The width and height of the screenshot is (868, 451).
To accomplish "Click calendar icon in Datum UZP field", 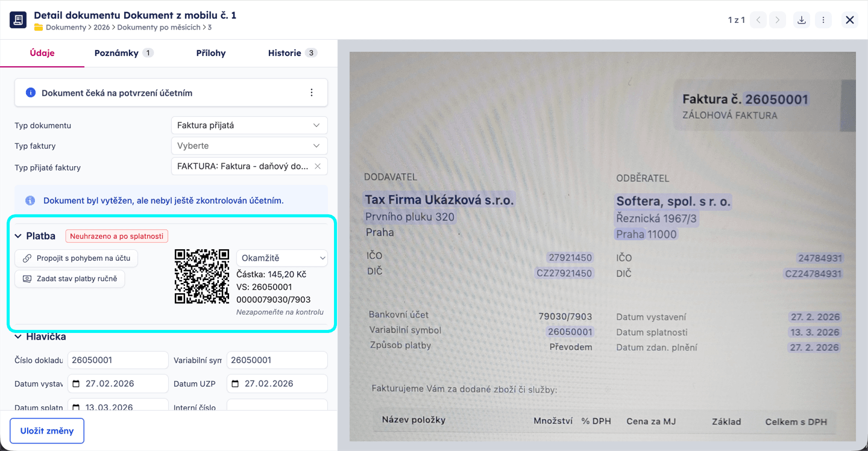I will click(236, 384).
